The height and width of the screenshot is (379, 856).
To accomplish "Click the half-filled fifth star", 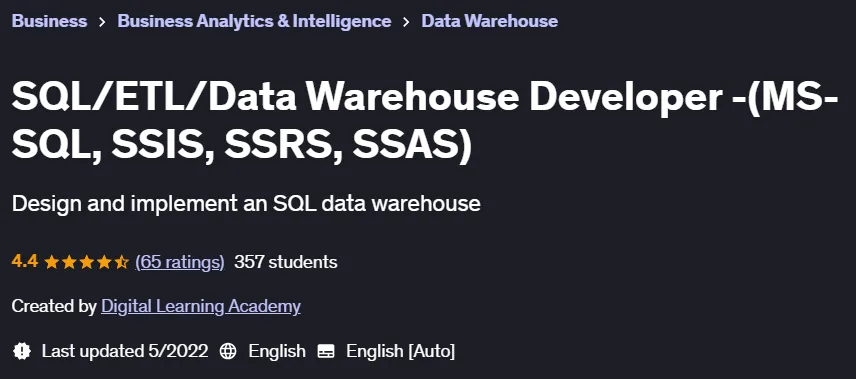I will (121, 262).
